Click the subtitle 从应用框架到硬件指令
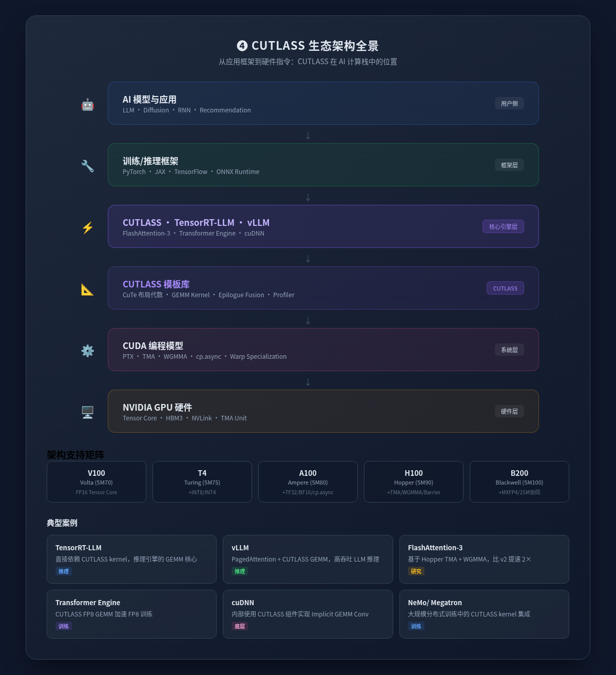616x675 pixels. tap(308, 62)
